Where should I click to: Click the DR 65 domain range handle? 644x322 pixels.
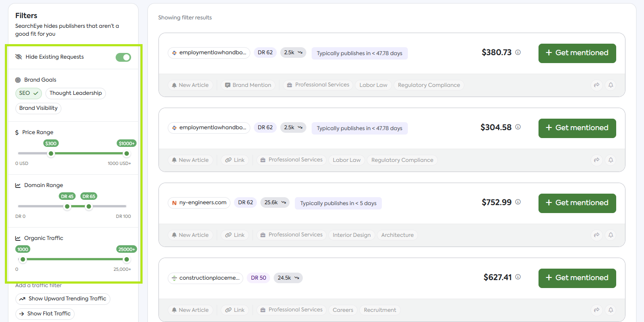[89, 206]
